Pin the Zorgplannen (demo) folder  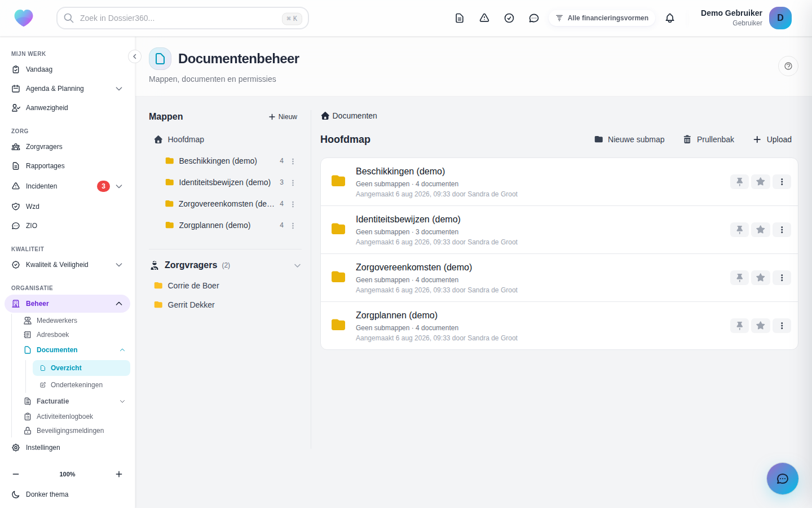[739, 326]
